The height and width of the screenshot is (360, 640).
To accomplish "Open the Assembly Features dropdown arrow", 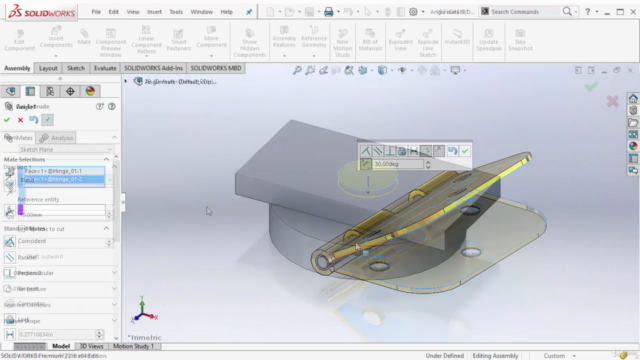I will [284, 56].
